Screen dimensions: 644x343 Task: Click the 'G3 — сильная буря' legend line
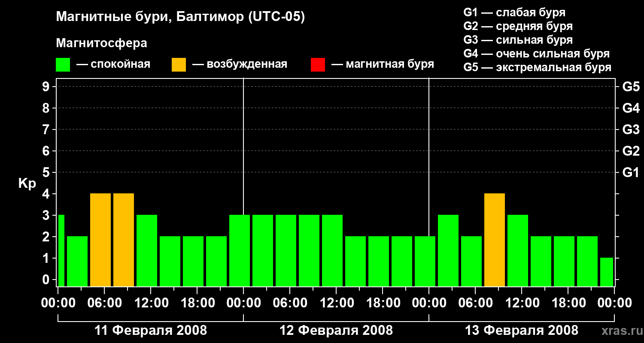point(518,40)
